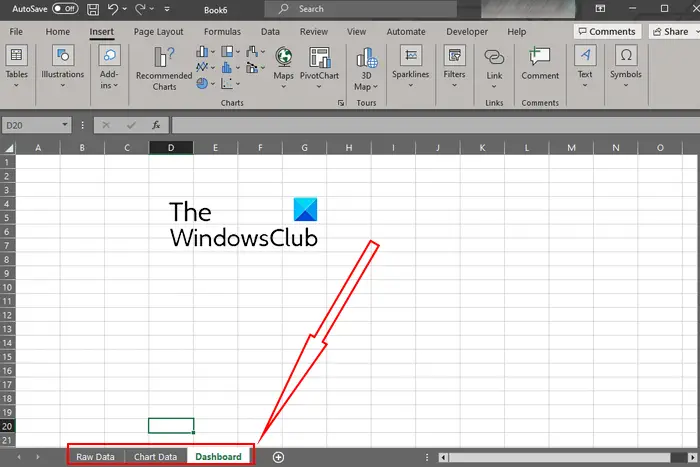Expand the Charts group dialog launcher

click(x=341, y=103)
